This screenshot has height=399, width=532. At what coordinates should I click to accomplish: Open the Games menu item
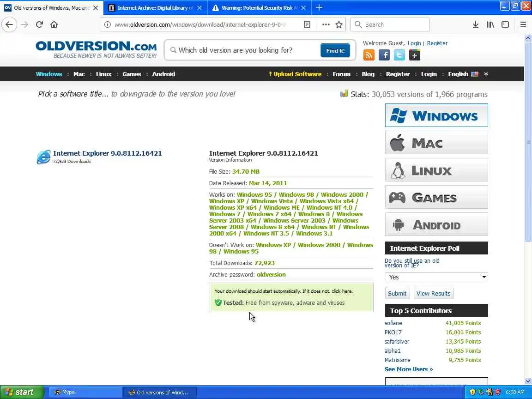132,74
